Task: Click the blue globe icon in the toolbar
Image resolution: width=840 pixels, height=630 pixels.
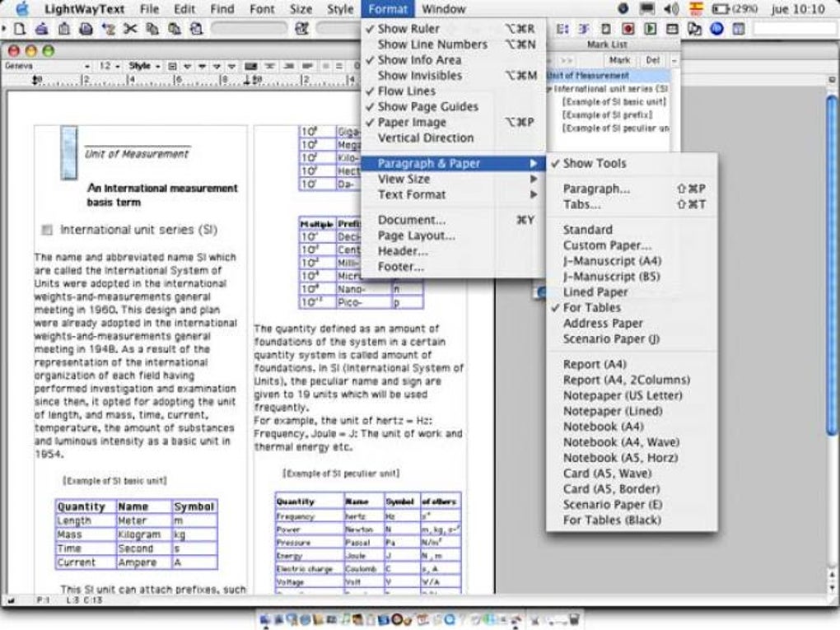Action: pyautogui.click(x=716, y=28)
